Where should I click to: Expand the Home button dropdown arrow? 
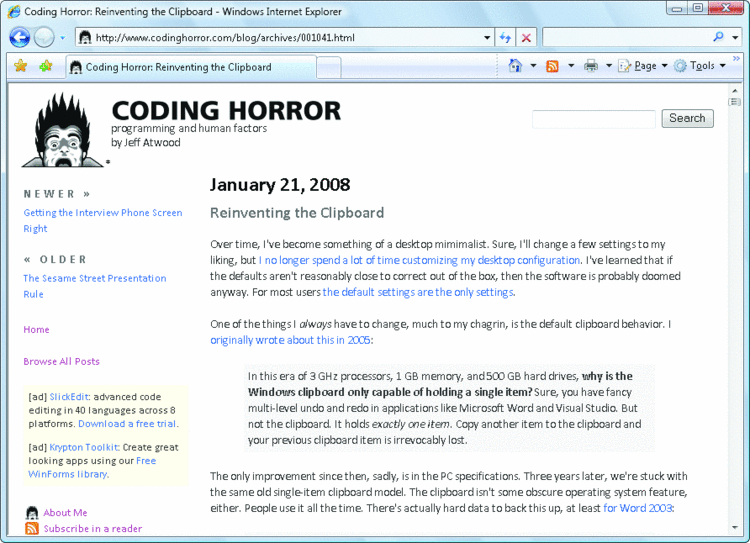coord(533,66)
